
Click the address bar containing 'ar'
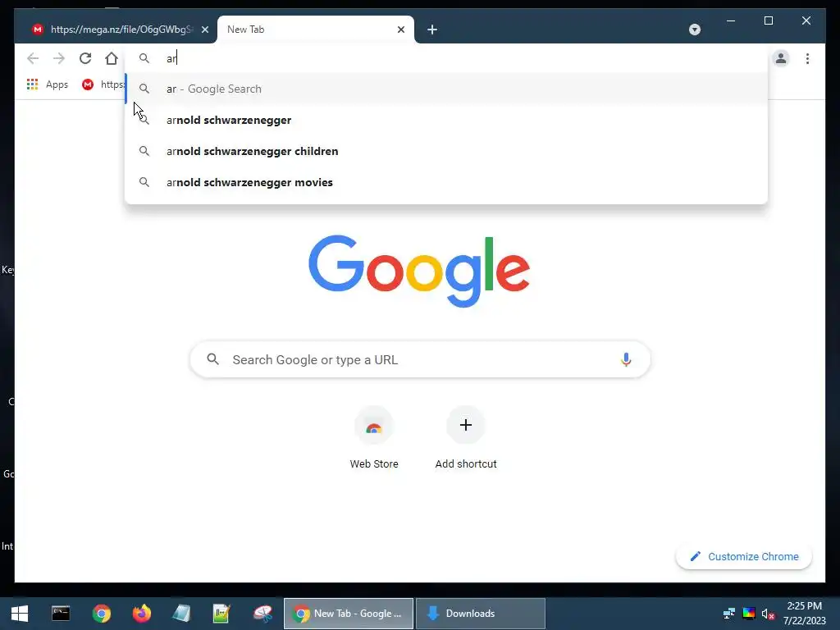click(445, 58)
